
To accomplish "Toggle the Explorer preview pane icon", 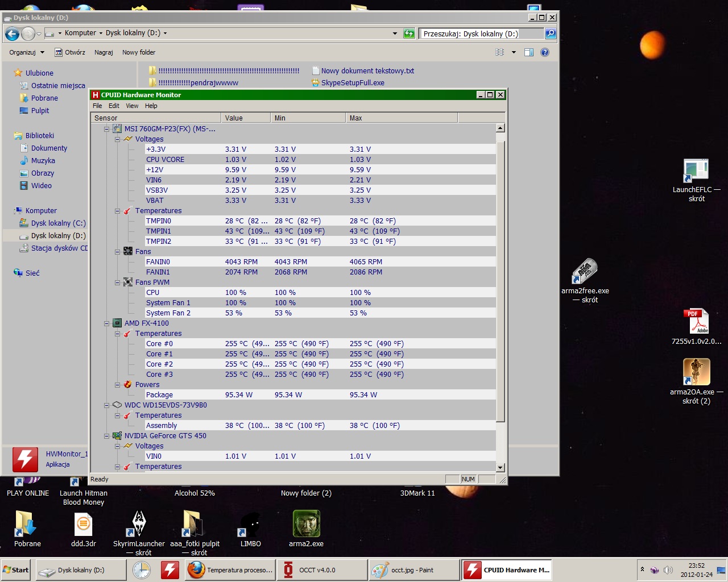I will click(529, 52).
